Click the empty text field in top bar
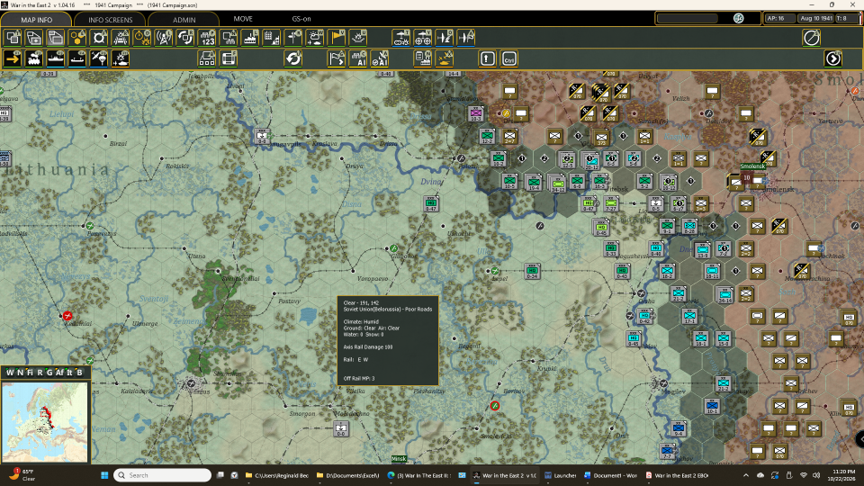Image resolution: width=864 pixels, height=486 pixels. pos(688,18)
